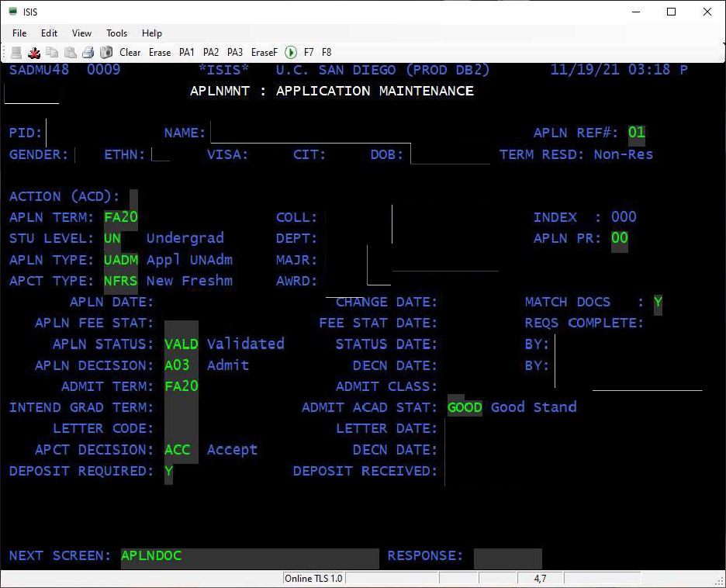
Task: Click the red disconnect session icon
Action: 34,52
